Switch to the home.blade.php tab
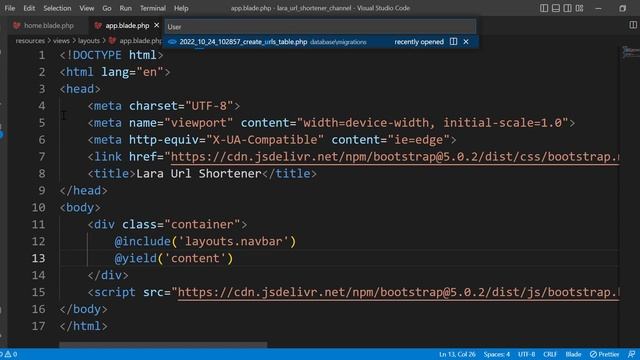The width and height of the screenshot is (640, 360). click(49, 26)
